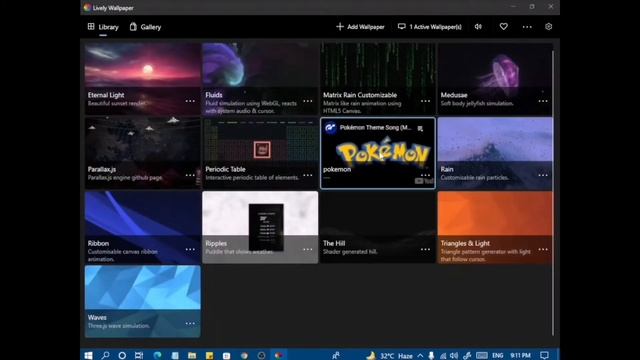
Task: Select the Rain wallpaper
Action: click(495, 153)
